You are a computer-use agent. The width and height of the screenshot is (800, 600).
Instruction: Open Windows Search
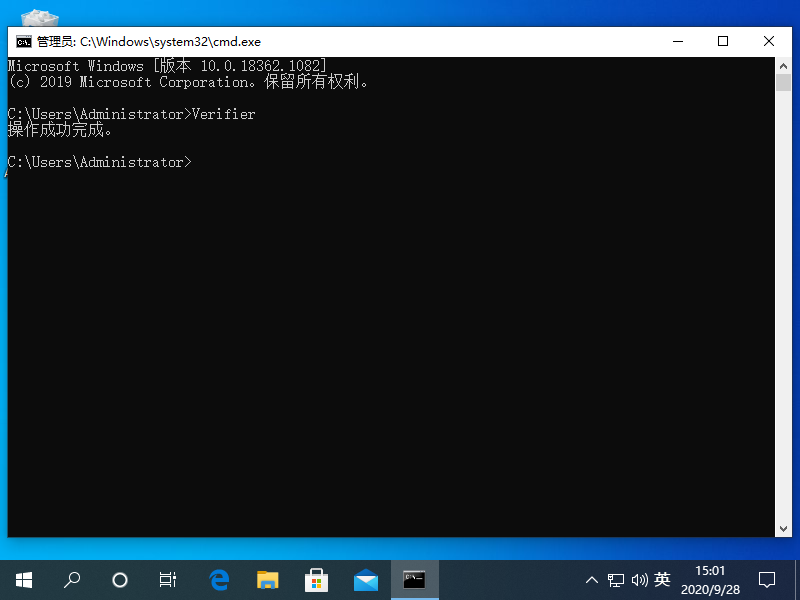[71, 579]
